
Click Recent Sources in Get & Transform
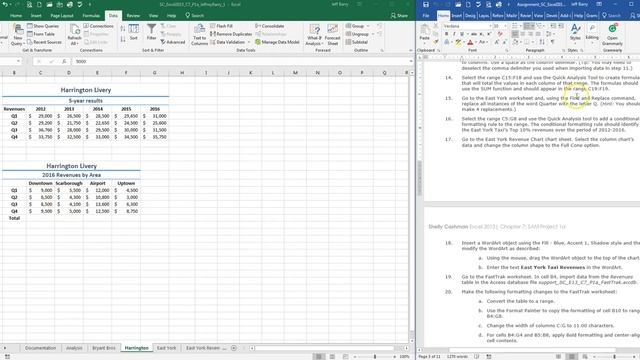(44, 42)
